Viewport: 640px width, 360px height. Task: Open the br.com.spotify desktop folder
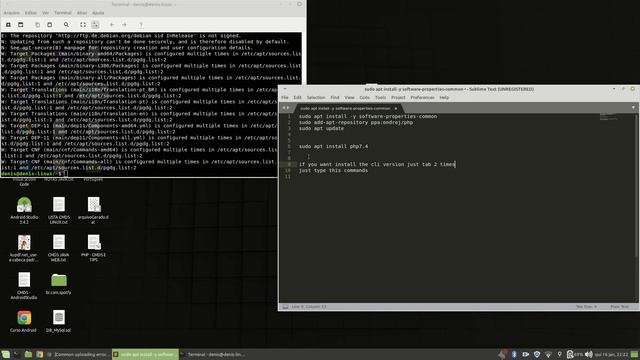[59, 283]
